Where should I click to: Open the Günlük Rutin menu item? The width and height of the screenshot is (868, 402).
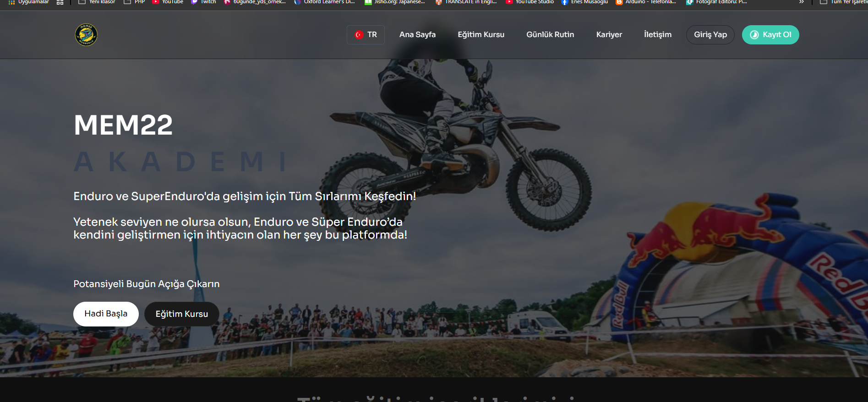tap(550, 35)
